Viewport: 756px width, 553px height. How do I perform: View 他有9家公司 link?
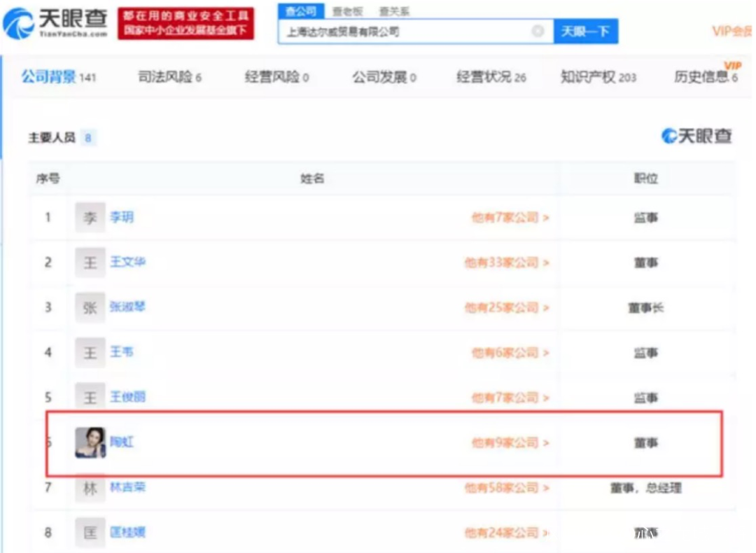click(510, 442)
